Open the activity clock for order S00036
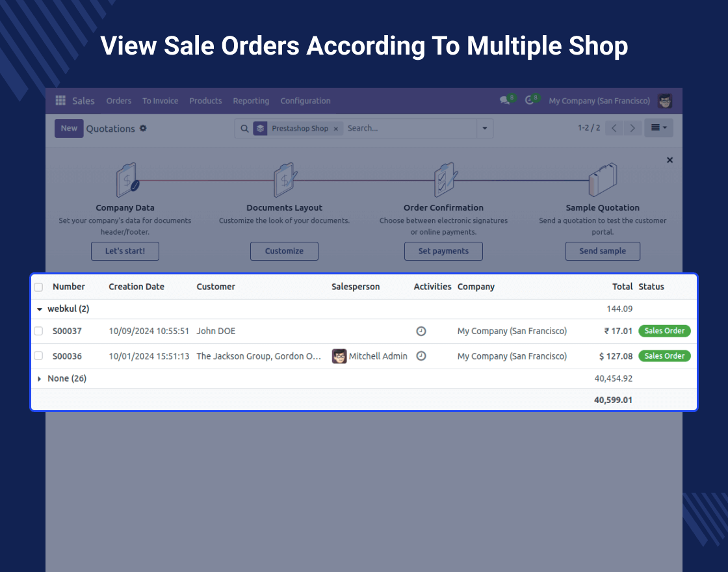The width and height of the screenshot is (728, 572). pyautogui.click(x=421, y=356)
